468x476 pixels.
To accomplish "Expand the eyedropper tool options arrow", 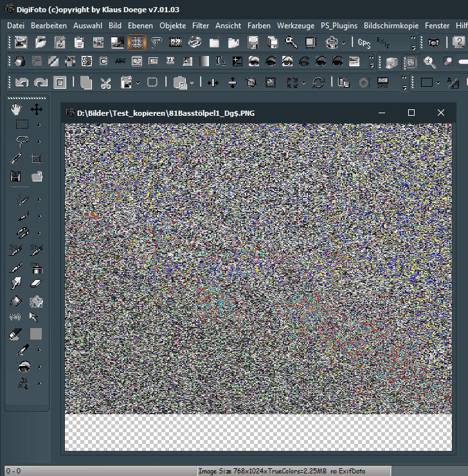I will [x=39, y=351].
